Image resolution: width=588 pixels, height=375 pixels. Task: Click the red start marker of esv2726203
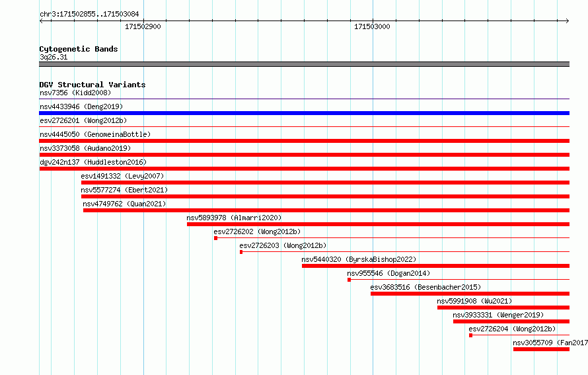241,252
